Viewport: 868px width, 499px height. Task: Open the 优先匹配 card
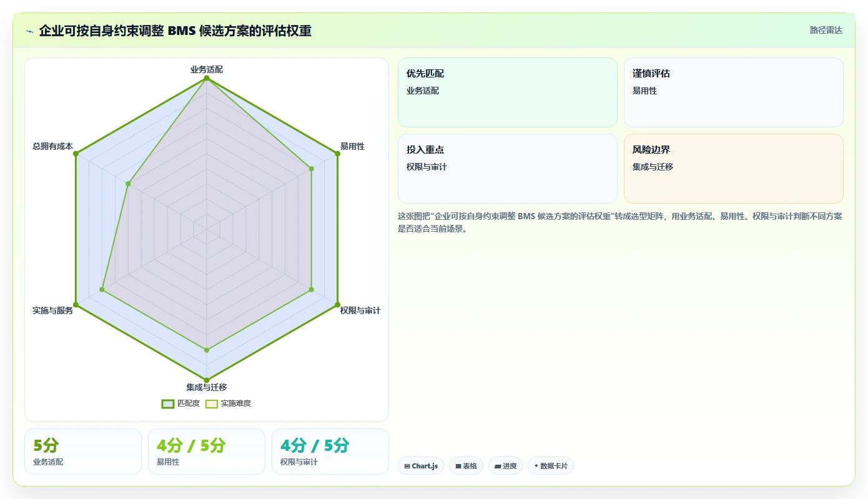(x=508, y=92)
